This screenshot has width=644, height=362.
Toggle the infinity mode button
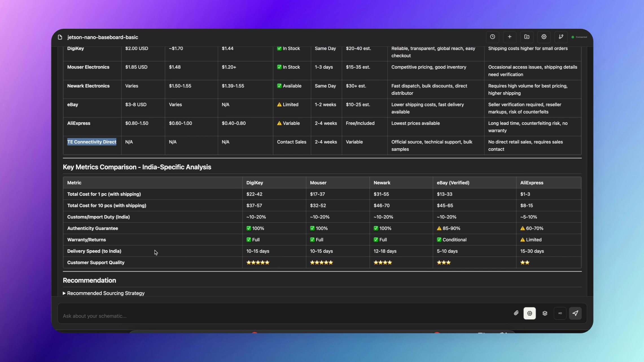coord(560,313)
